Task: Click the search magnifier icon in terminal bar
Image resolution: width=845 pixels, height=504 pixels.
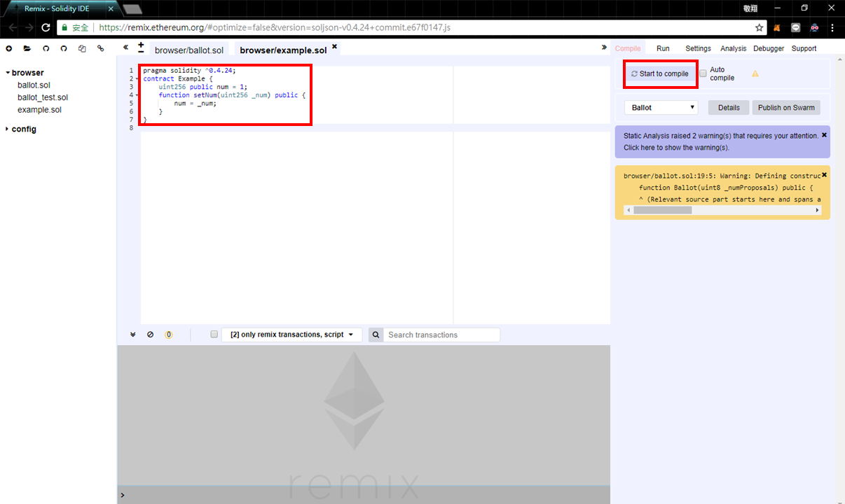Action: [376, 335]
